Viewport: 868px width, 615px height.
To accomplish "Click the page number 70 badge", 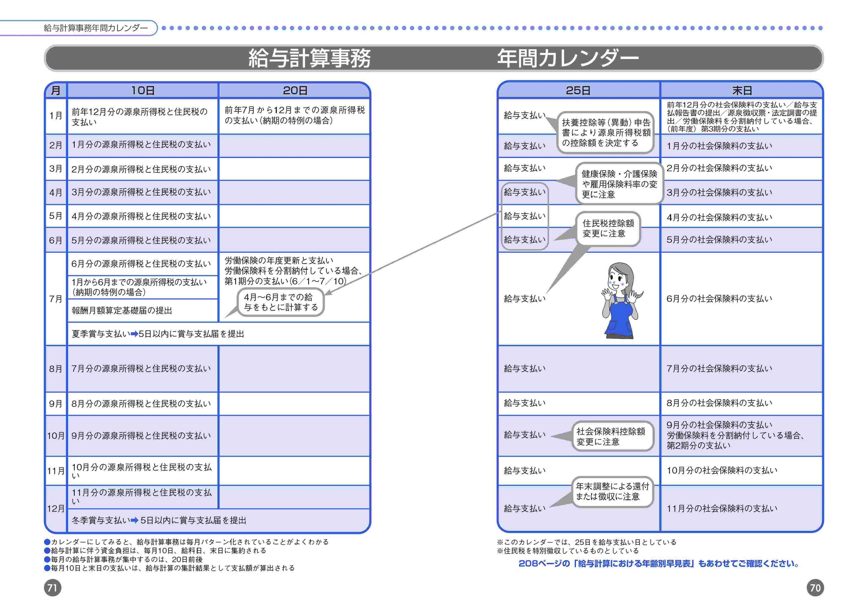I will [815, 588].
